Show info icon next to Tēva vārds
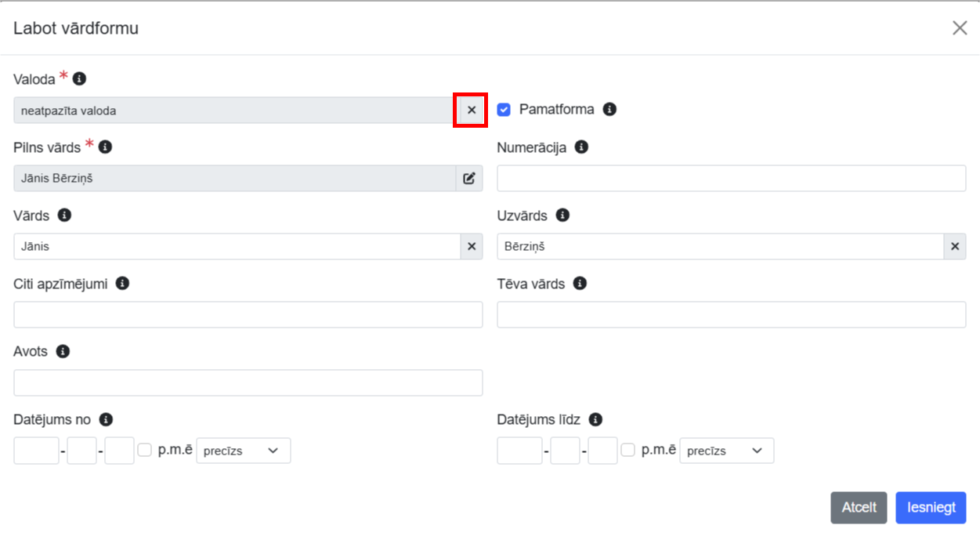The image size is (980, 536). (x=580, y=284)
